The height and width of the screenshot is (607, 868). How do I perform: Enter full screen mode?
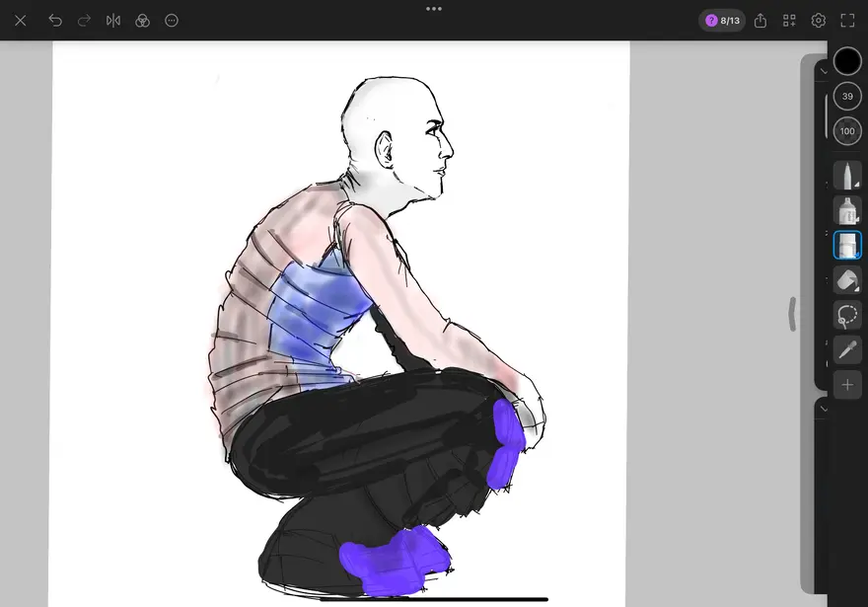pyautogui.click(x=847, y=21)
